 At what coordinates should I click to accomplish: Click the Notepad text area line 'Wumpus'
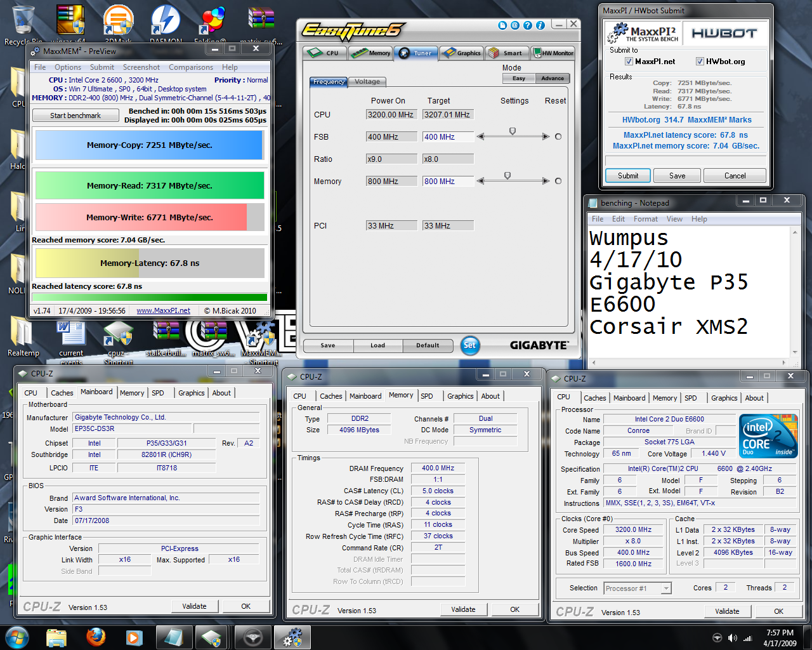click(x=629, y=238)
